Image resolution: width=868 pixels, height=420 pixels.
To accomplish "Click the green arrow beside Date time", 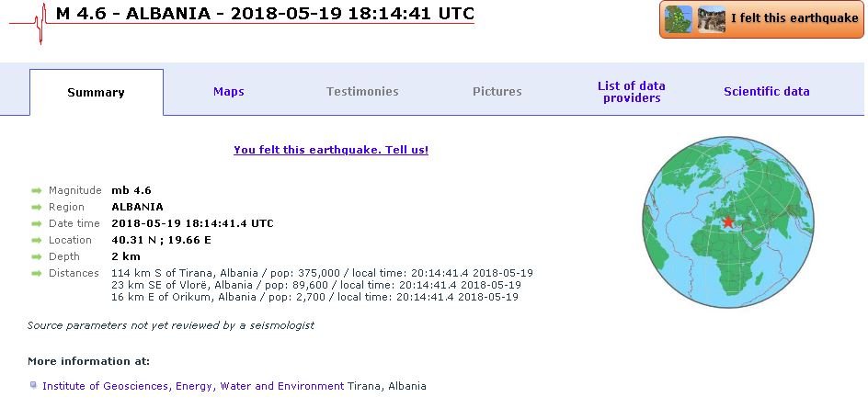I will point(37,223).
